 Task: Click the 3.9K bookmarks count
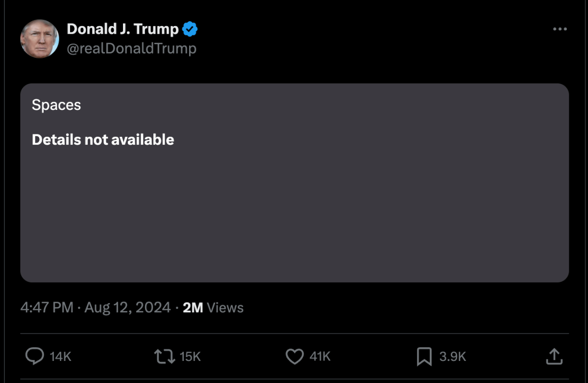452,357
